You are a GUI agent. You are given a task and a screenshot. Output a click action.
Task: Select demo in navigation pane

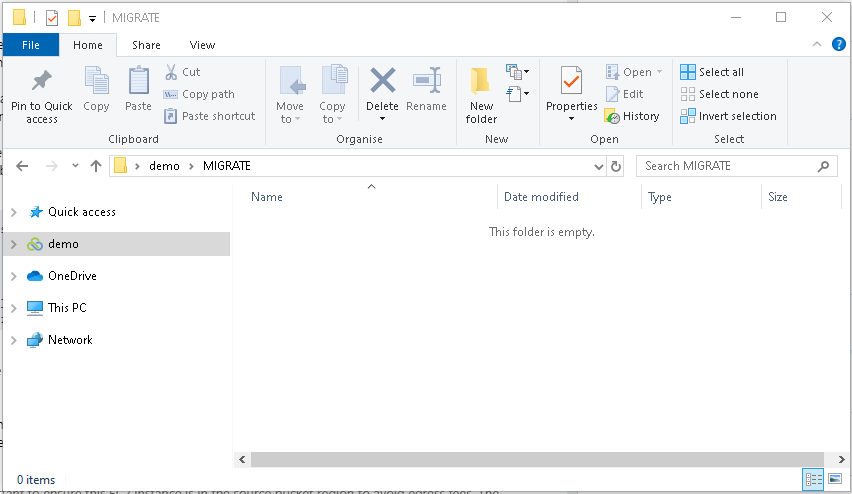tap(63, 244)
